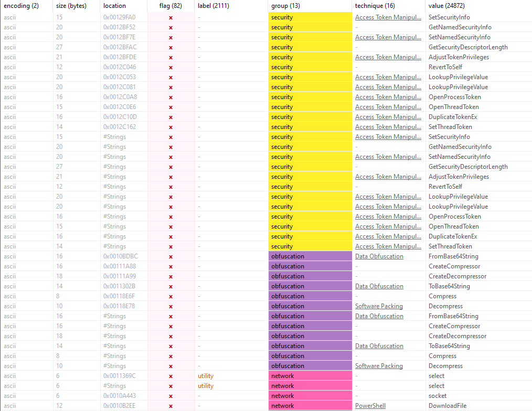
Task: Toggle the flag for the Decompress entry
Action: [169, 306]
